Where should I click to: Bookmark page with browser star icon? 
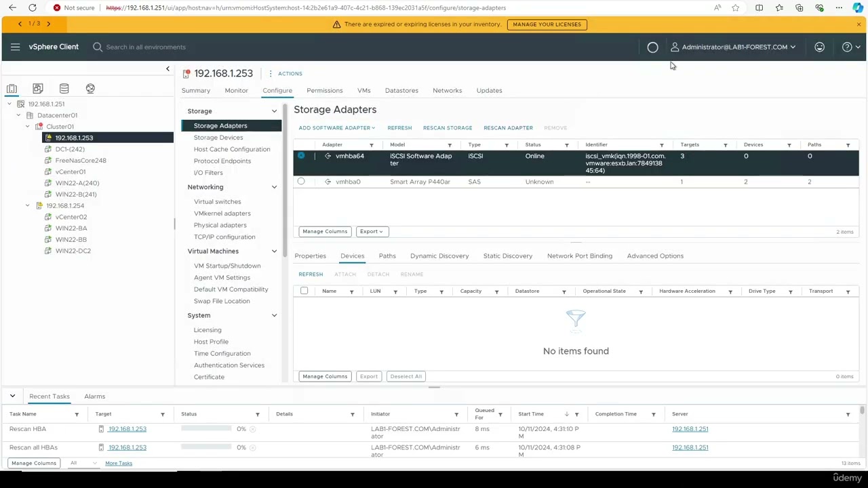736,8
